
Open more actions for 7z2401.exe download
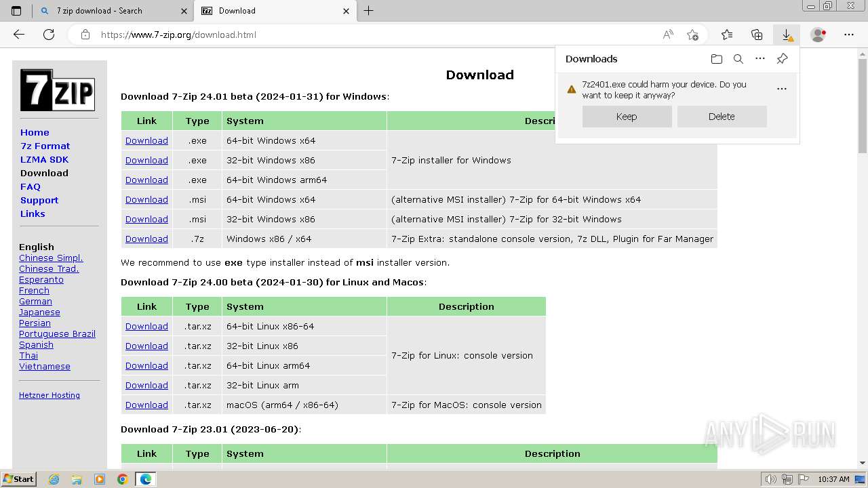tap(782, 89)
